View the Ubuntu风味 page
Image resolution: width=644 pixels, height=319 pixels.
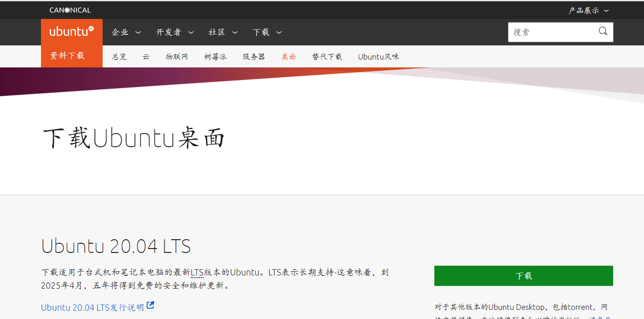click(x=378, y=56)
